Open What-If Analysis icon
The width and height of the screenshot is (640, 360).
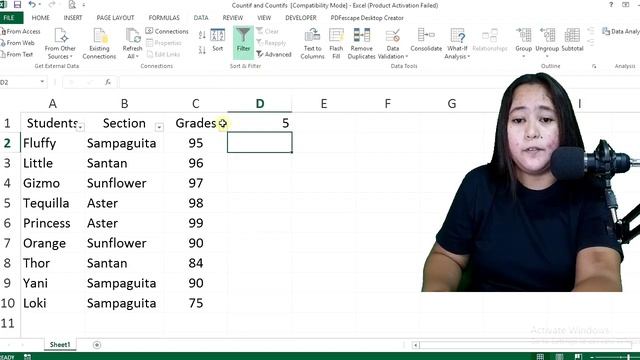tap(458, 36)
